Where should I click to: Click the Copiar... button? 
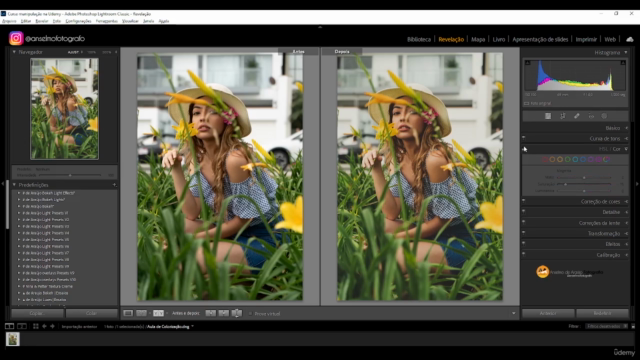(37, 313)
